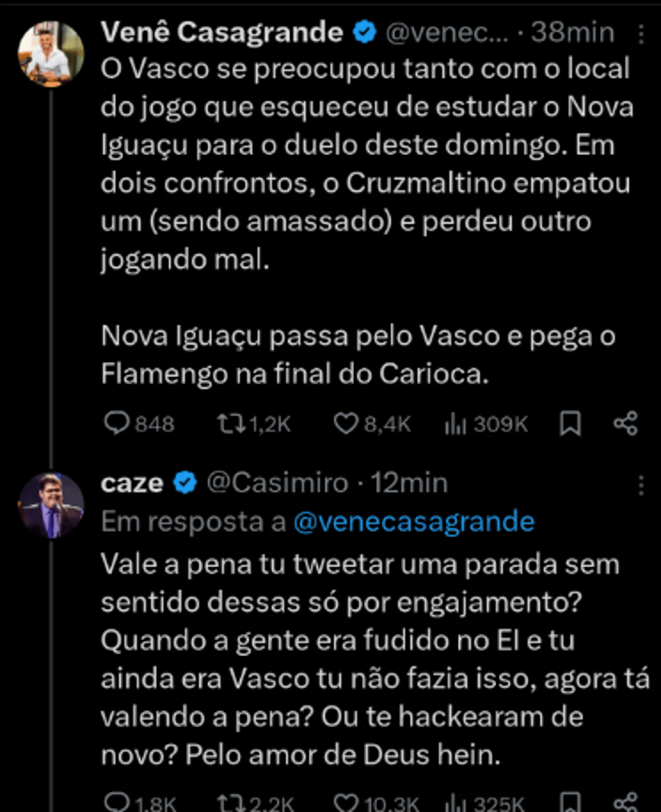Viewport: 661px width, 812px height.
Task: Share Venê Casagrande's tweet
Action: (625, 424)
